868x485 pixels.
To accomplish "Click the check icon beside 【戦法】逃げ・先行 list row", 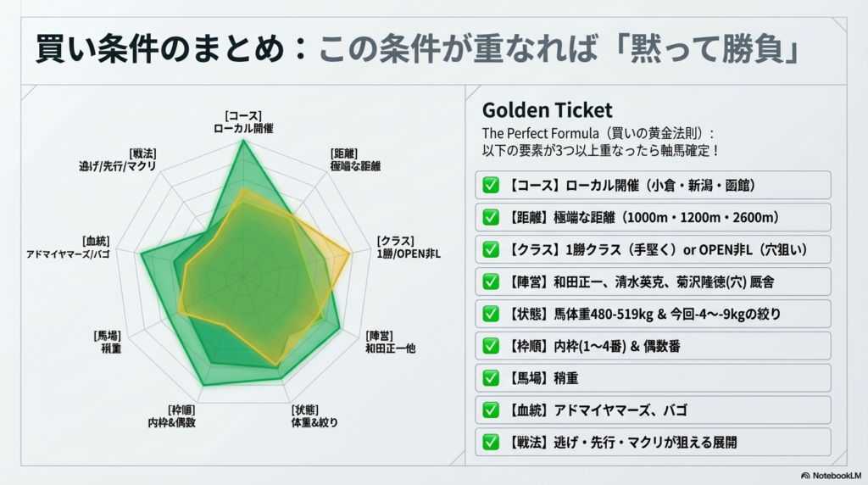I will coord(491,442).
